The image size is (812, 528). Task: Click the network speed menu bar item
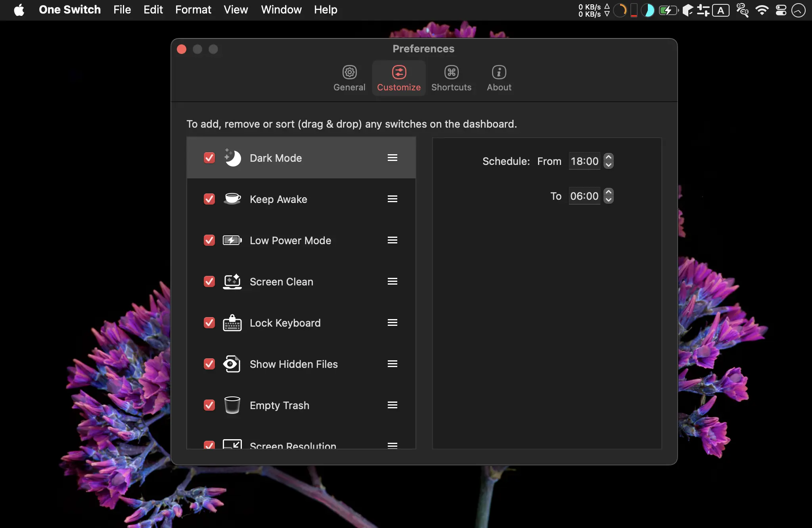[x=594, y=10]
